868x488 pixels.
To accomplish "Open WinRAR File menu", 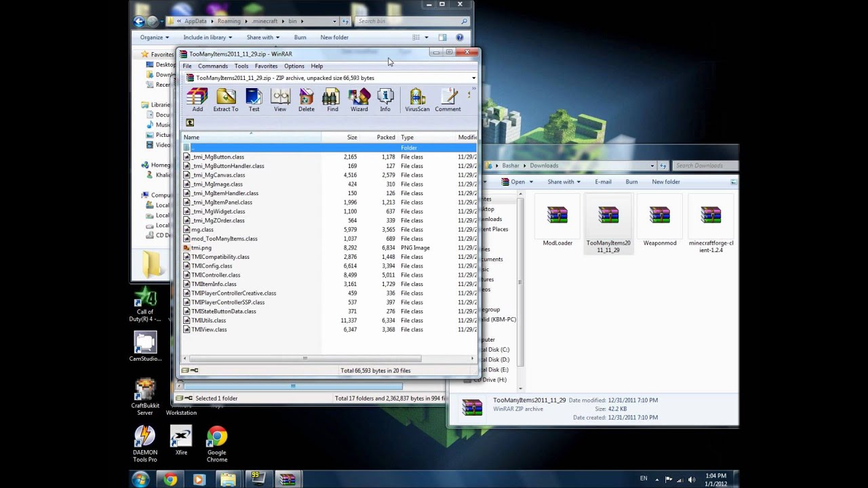I will 187,66.
